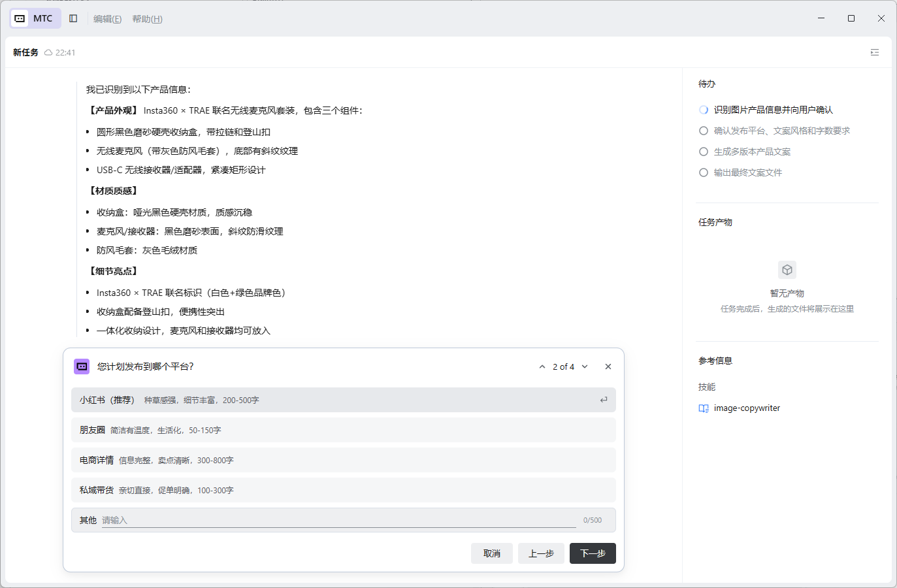Click the image-copywriter skill book icon
This screenshot has width=897, height=588.
point(704,408)
